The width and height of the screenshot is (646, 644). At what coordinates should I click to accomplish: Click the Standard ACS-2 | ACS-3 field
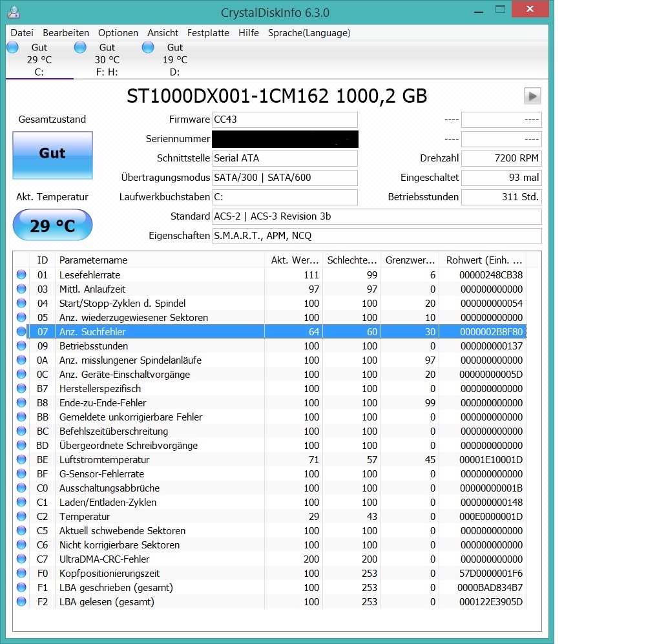[x=377, y=216]
